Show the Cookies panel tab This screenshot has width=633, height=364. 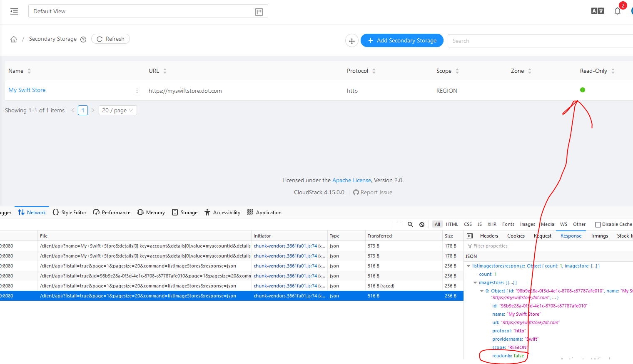(x=516, y=236)
